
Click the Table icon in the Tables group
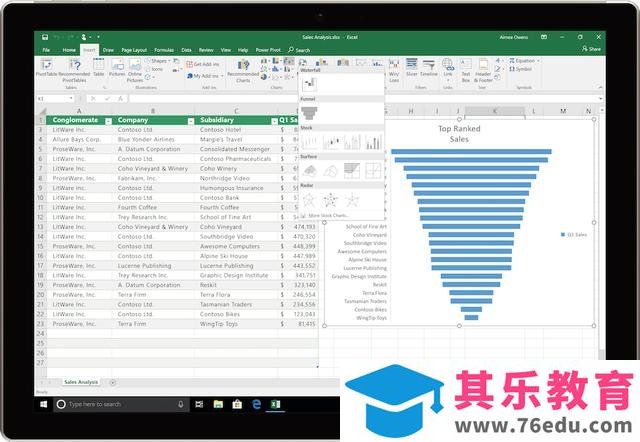(x=99, y=68)
